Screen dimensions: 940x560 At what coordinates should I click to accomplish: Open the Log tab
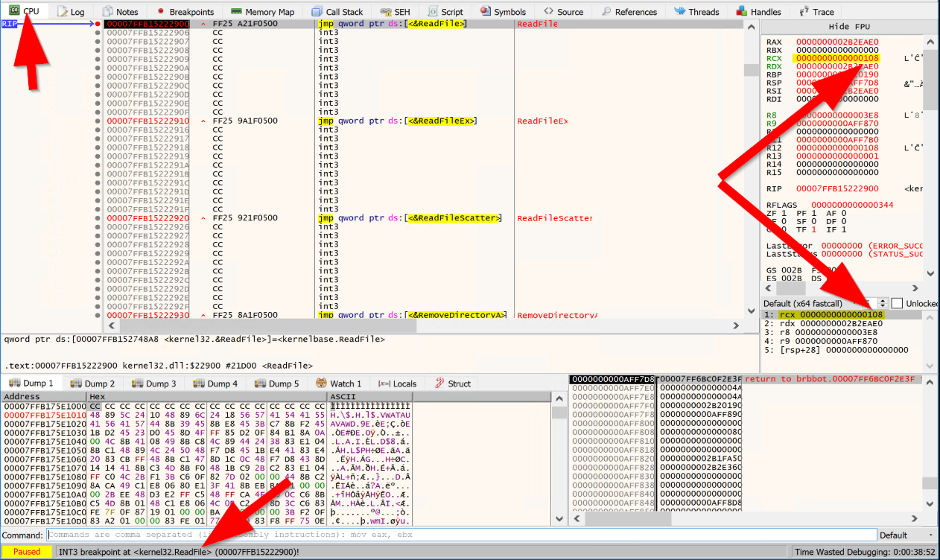tap(71, 12)
